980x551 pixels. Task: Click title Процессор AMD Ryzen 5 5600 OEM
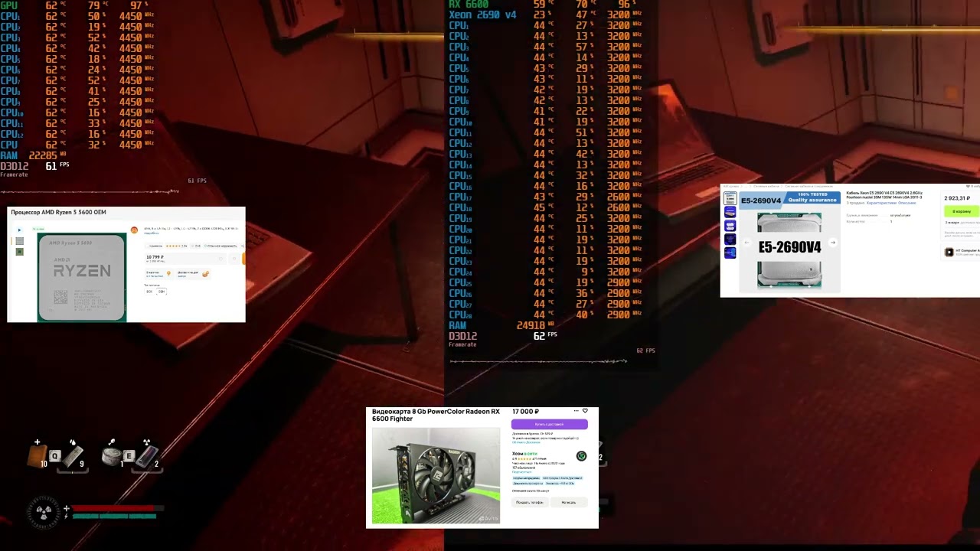[x=58, y=212]
